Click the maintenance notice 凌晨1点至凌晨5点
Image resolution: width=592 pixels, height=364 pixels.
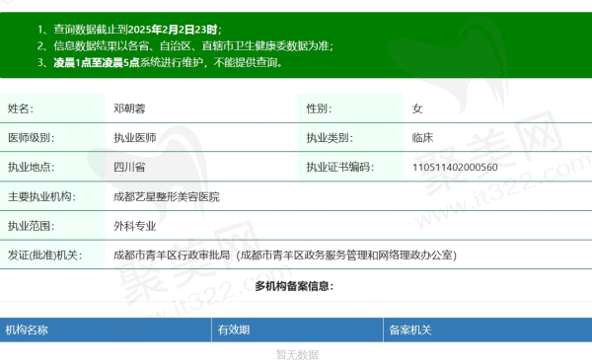pyautogui.click(x=97, y=63)
